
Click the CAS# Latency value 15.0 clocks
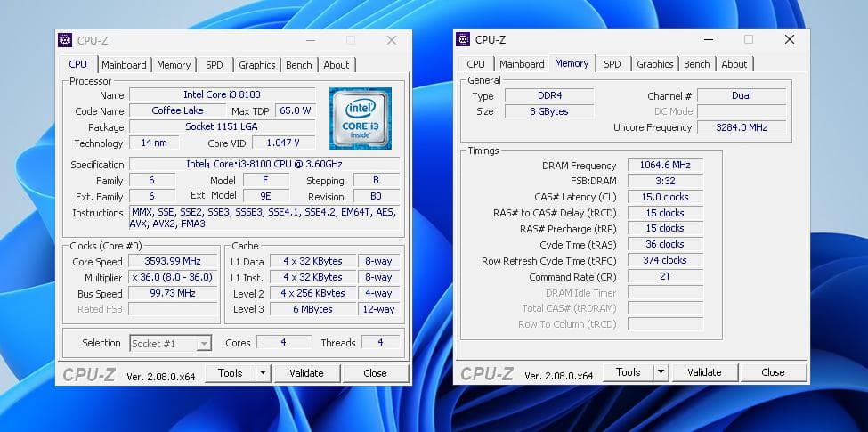[665, 197]
